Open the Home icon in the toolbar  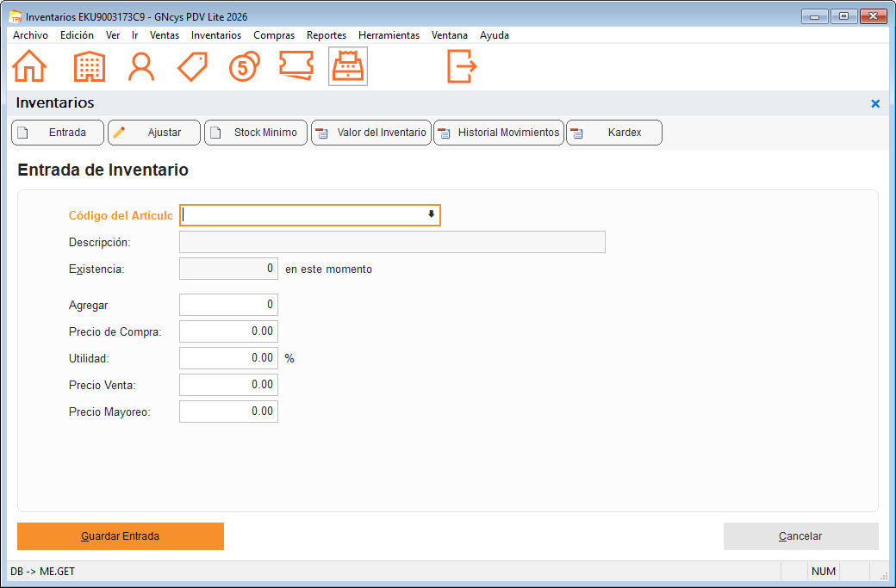coord(29,66)
